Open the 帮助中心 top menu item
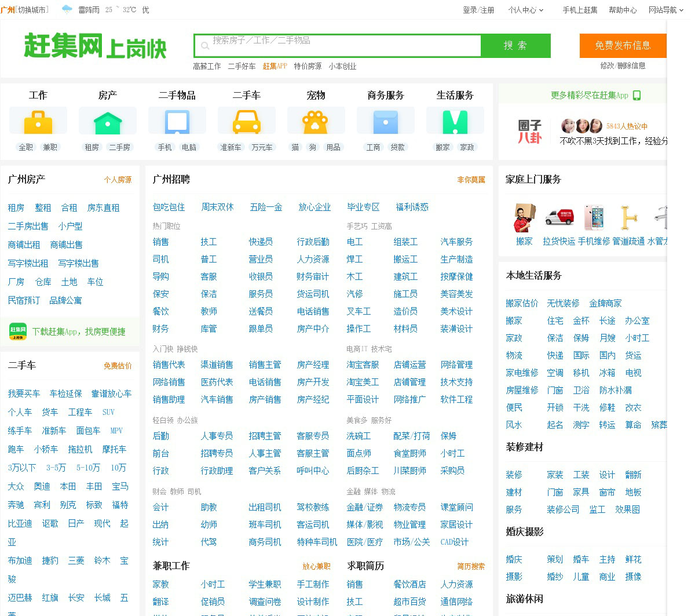The height and width of the screenshot is (616, 695). point(623,10)
